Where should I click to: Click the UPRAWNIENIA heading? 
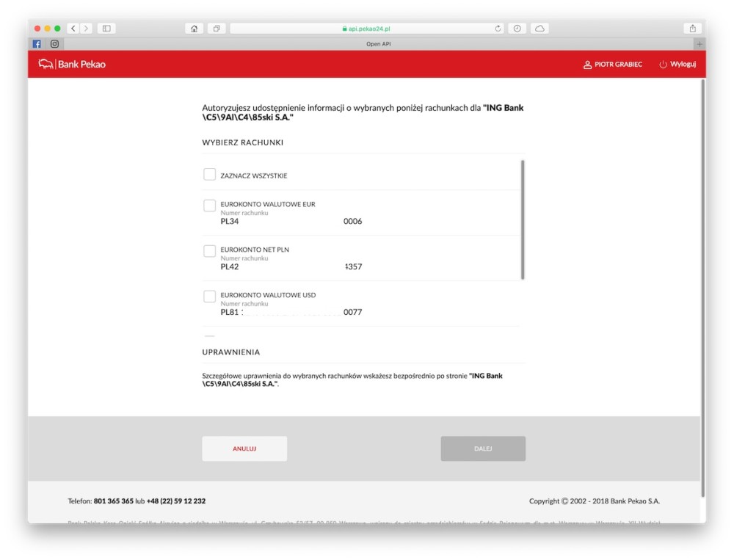[x=230, y=352]
